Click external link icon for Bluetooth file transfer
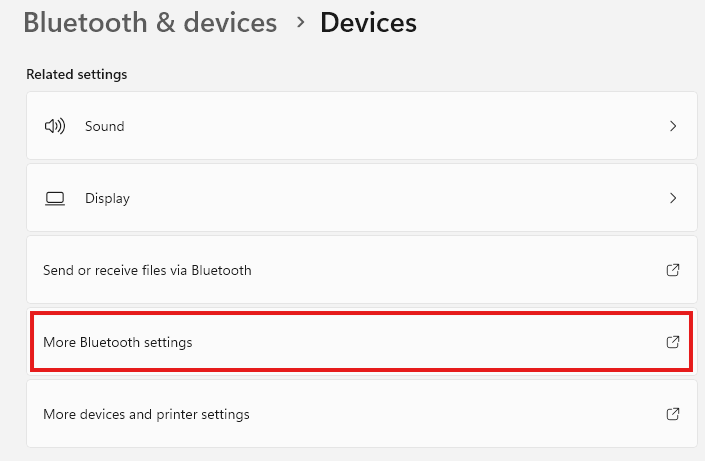Viewport: 705px width, 461px height. (673, 270)
